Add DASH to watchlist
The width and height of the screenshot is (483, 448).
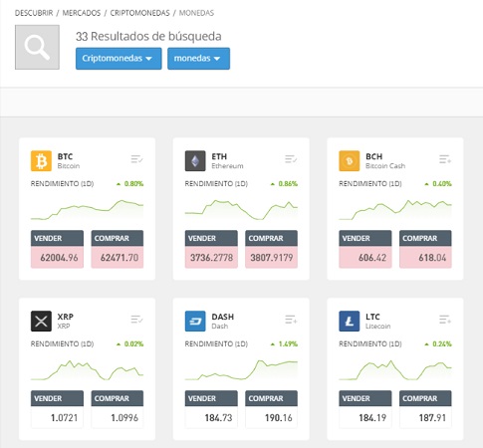(291, 320)
